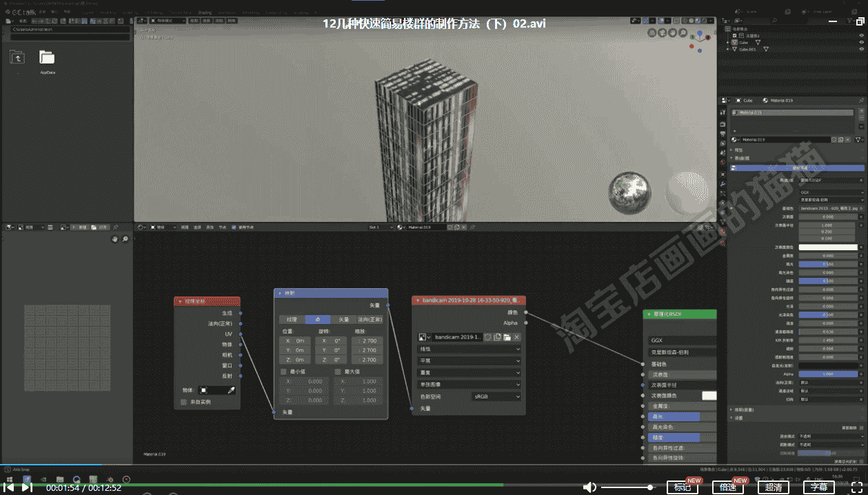Click the parent directory folder icon in file browser
868x495 pixels.
coord(17,57)
